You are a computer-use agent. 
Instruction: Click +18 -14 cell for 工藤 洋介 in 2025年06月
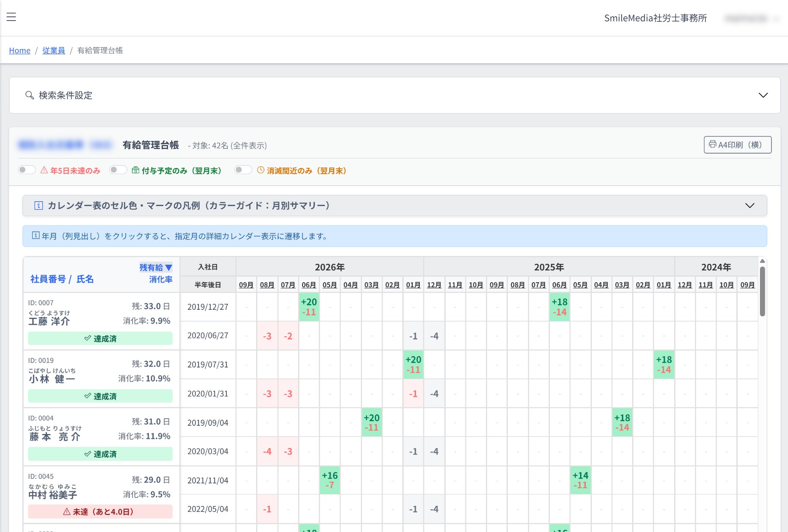(x=559, y=307)
